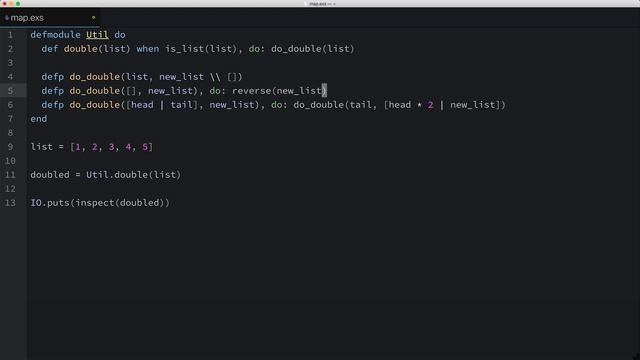Click inspect(doubled) on line 13
The image size is (640, 360).
point(120,203)
